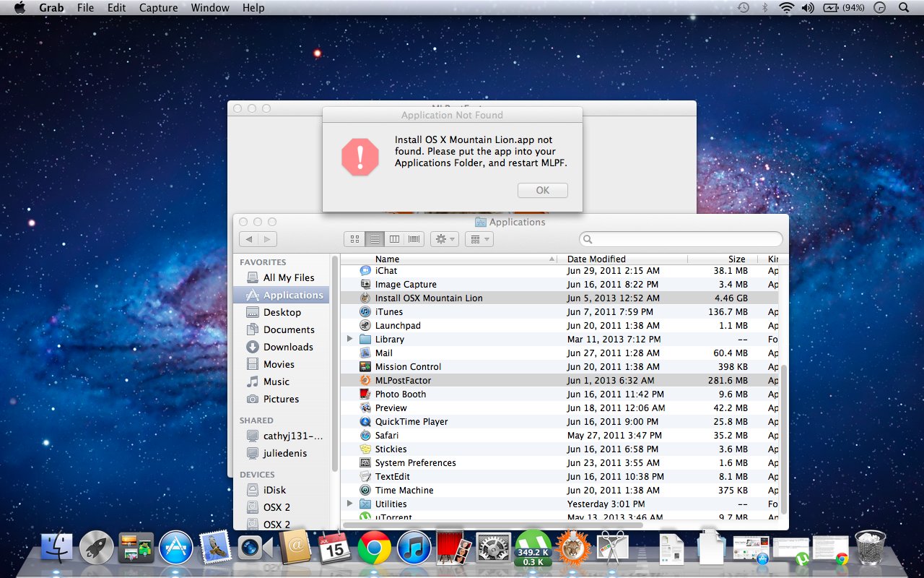Select Photo Booth row in list
This screenshot has width=924, height=578.
[559, 394]
